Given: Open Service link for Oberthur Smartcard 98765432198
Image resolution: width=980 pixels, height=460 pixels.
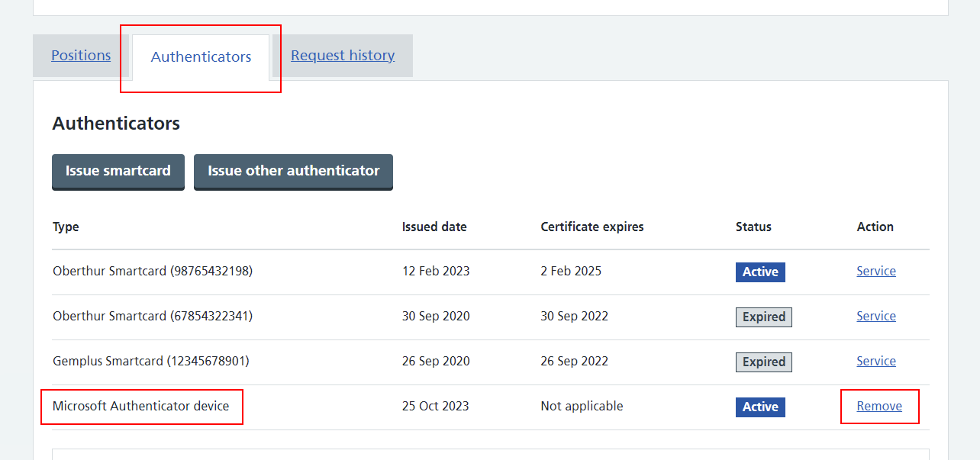Looking at the screenshot, I should [876, 272].
